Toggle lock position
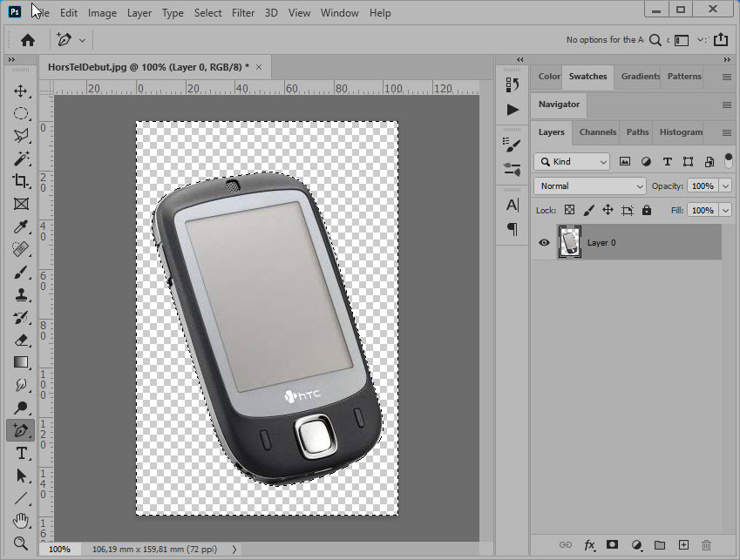The width and height of the screenshot is (740, 560). click(x=608, y=210)
